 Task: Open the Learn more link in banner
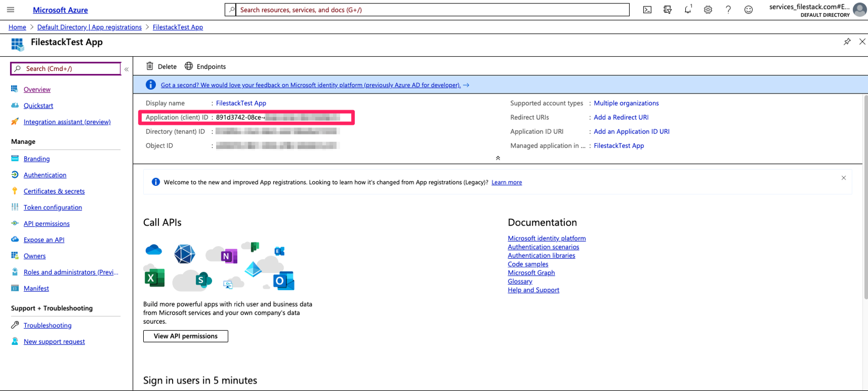[x=506, y=182]
